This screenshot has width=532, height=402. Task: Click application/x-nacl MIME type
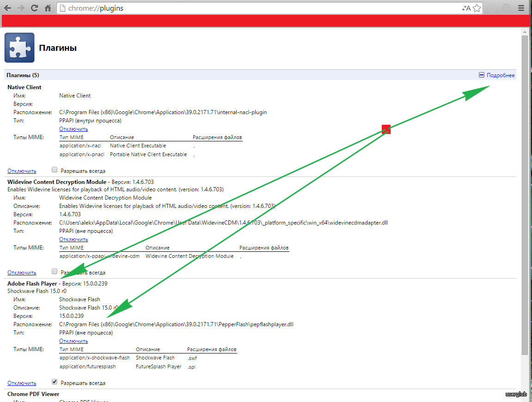(80, 146)
